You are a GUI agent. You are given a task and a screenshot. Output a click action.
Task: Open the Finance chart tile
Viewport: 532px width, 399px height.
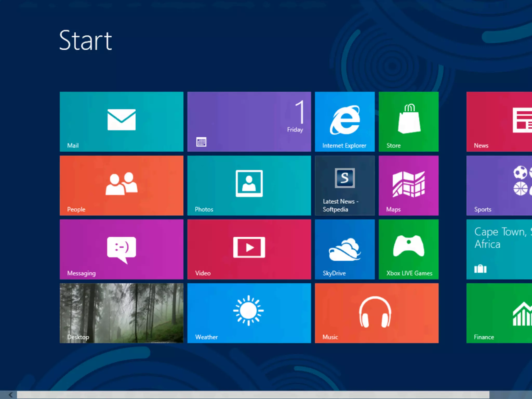pos(499,313)
